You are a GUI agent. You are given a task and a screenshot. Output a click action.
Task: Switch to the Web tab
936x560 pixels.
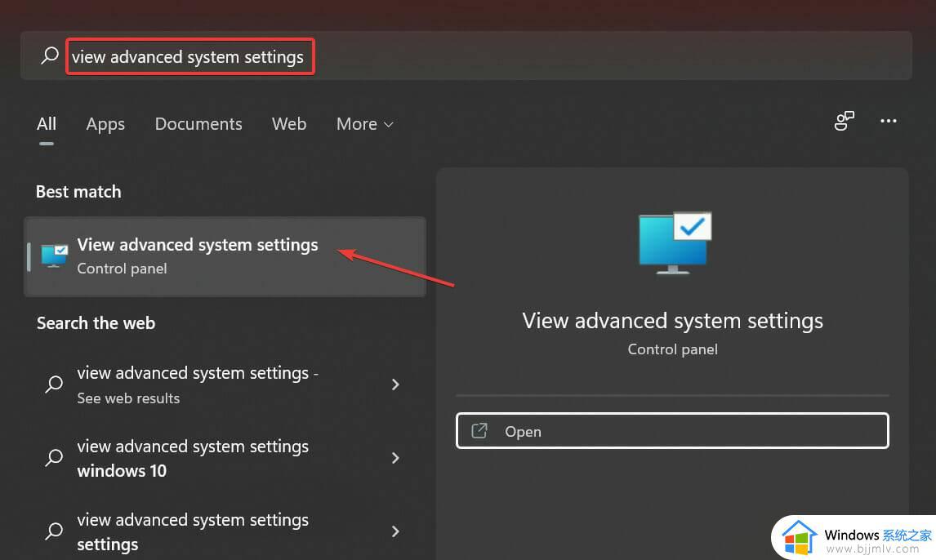289,123
